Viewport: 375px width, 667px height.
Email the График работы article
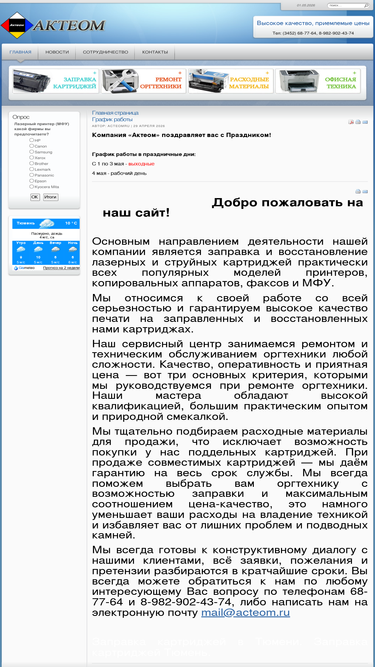click(x=365, y=122)
